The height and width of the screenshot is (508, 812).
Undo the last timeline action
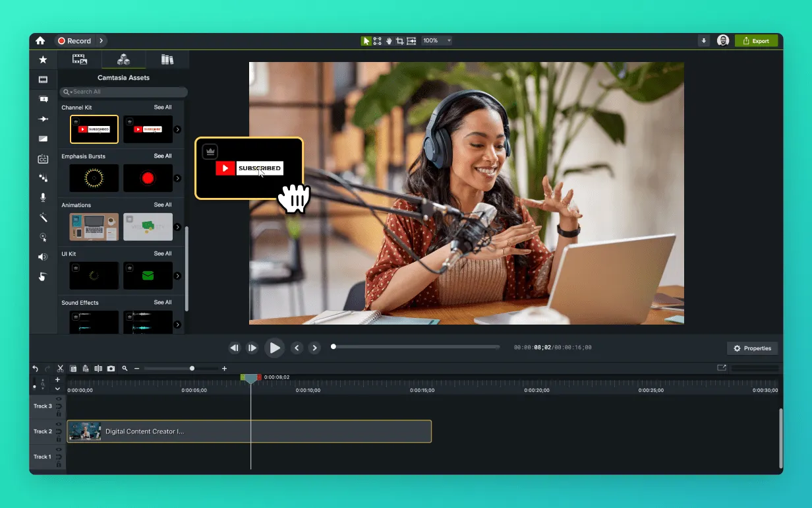[x=35, y=368]
